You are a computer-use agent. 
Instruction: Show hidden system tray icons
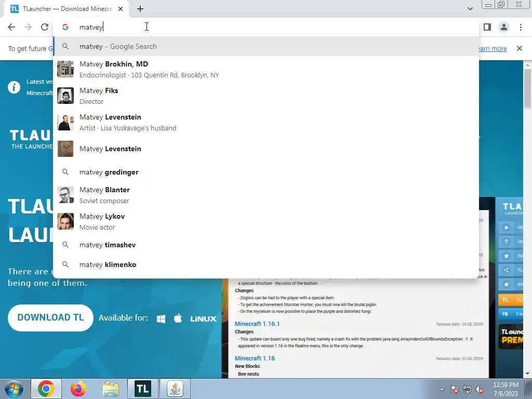pyautogui.click(x=442, y=389)
